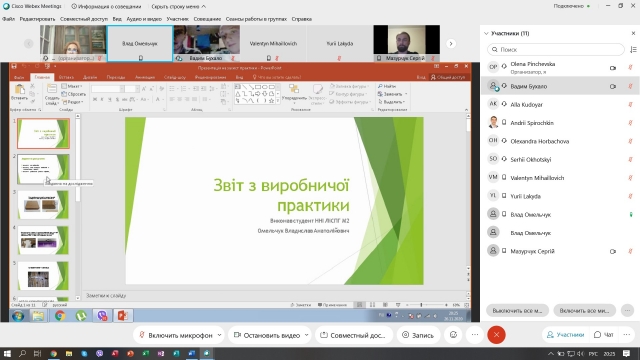
Task: Click uTorrent icon on shared Windows 7 taskbar
Action: pyautogui.click(x=81, y=316)
